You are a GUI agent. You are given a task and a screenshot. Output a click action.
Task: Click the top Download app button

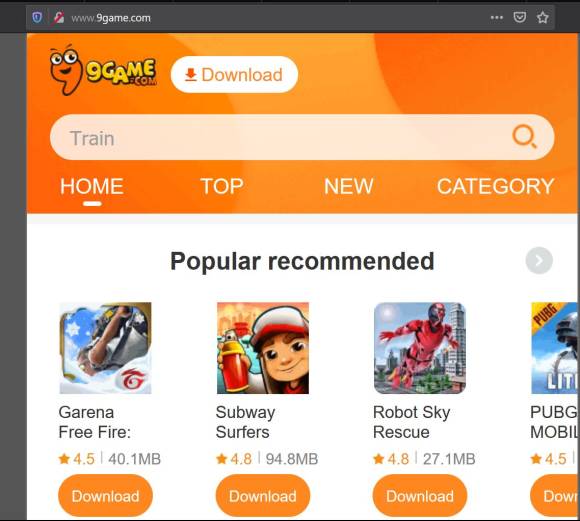[234, 74]
